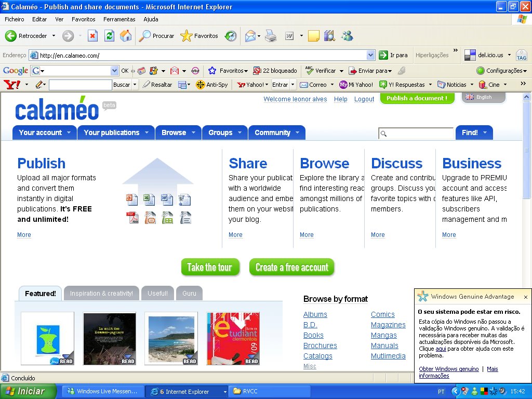
Task: Switch to the Guru tab
Action: (x=189, y=294)
